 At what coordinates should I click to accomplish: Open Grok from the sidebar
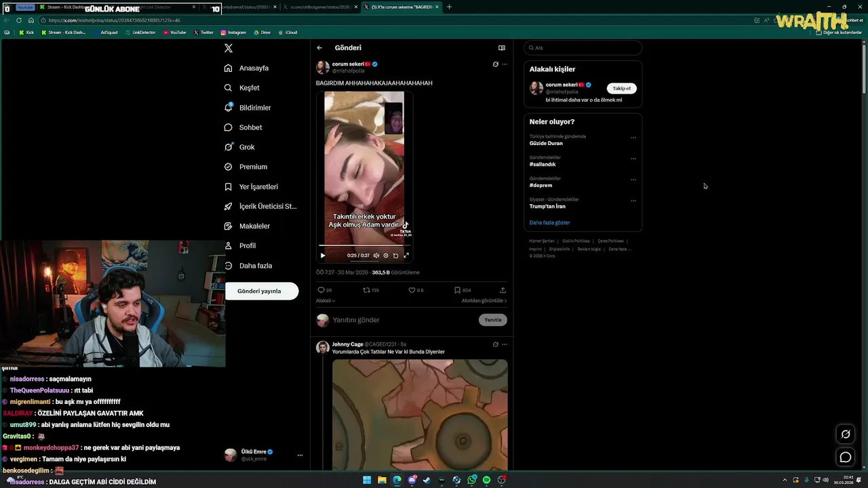[x=239, y=147]
